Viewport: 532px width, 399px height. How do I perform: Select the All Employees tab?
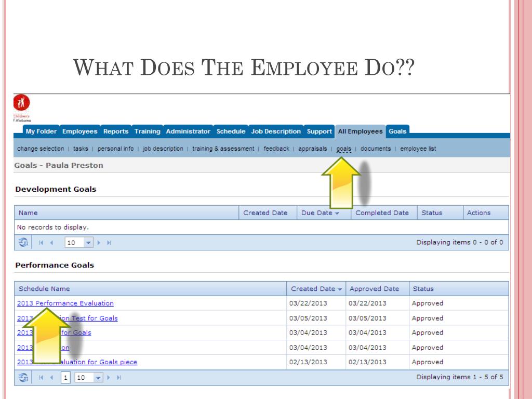[x=360, y=131]
